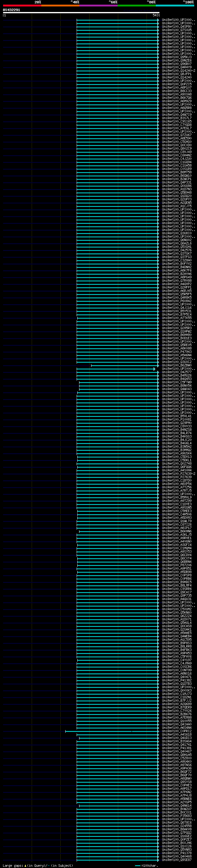197x868 pixels.
Task: Click the alignment bar of UniRef100_B6ZBW0
Action: [x=125, y=365]
